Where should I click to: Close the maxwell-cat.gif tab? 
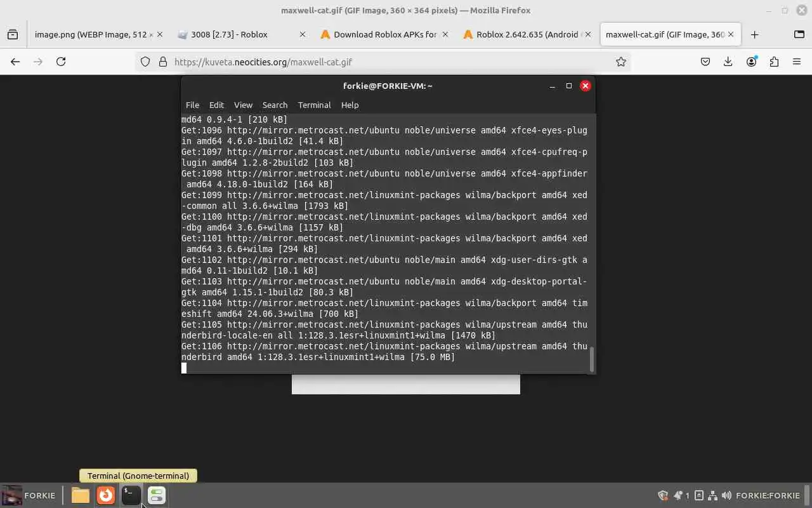tap(731, 34)
